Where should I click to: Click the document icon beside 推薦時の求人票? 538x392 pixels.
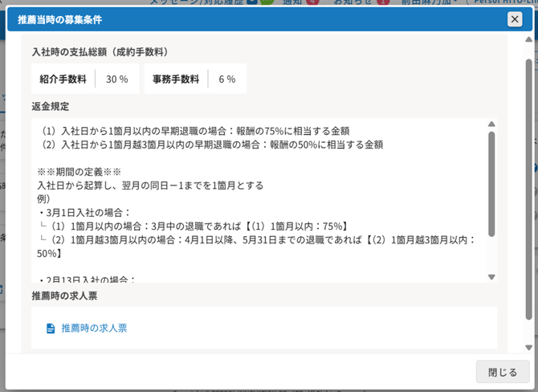[x=51, y=329]
